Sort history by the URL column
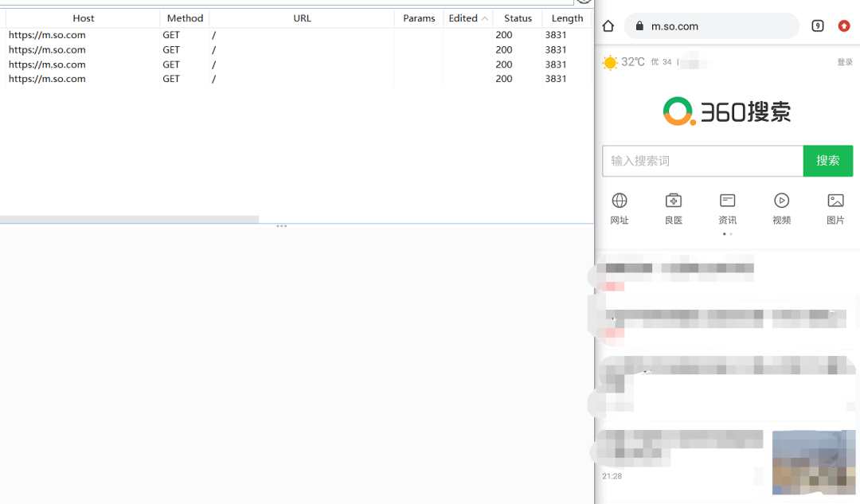The image size is (860, 504). (302, 18)
